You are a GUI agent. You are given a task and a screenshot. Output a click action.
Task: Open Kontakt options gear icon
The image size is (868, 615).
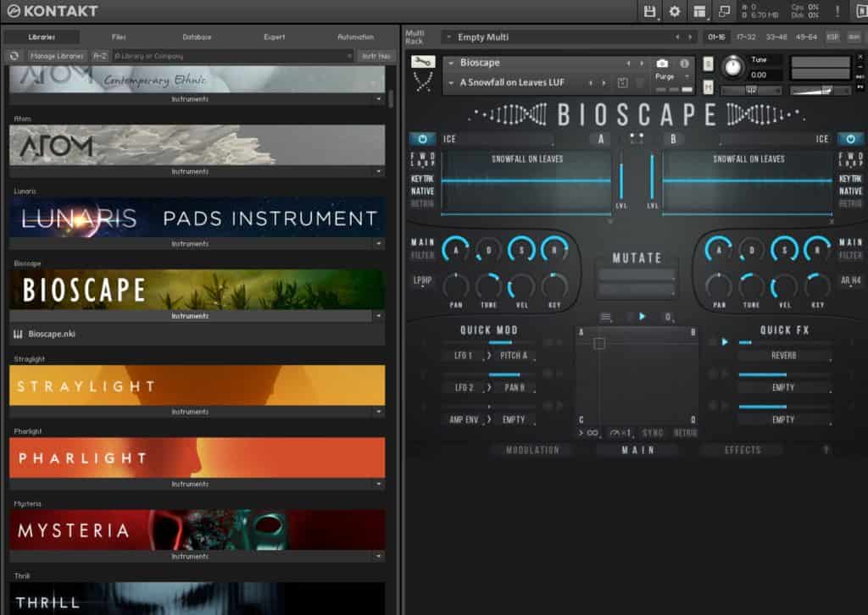click(674, 11)
